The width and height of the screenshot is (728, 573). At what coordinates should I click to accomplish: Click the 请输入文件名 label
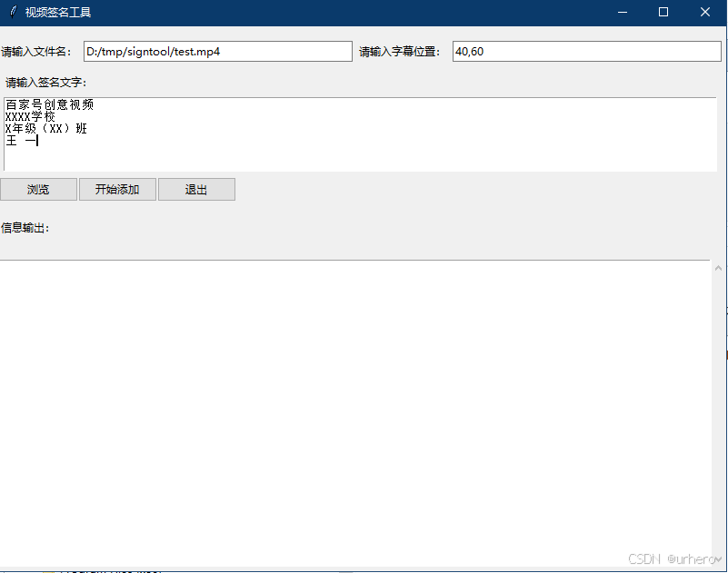click(36, 52)
